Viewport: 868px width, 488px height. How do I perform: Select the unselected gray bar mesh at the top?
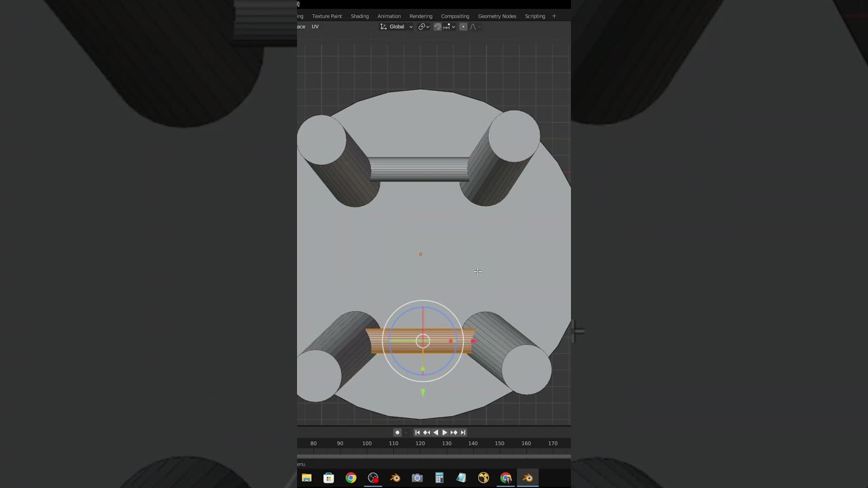(x=419, y=168)
